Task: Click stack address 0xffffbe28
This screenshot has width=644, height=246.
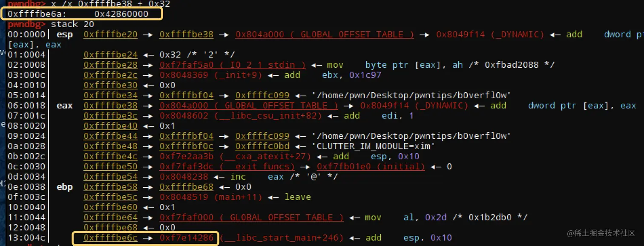Action: click(110, 65)
